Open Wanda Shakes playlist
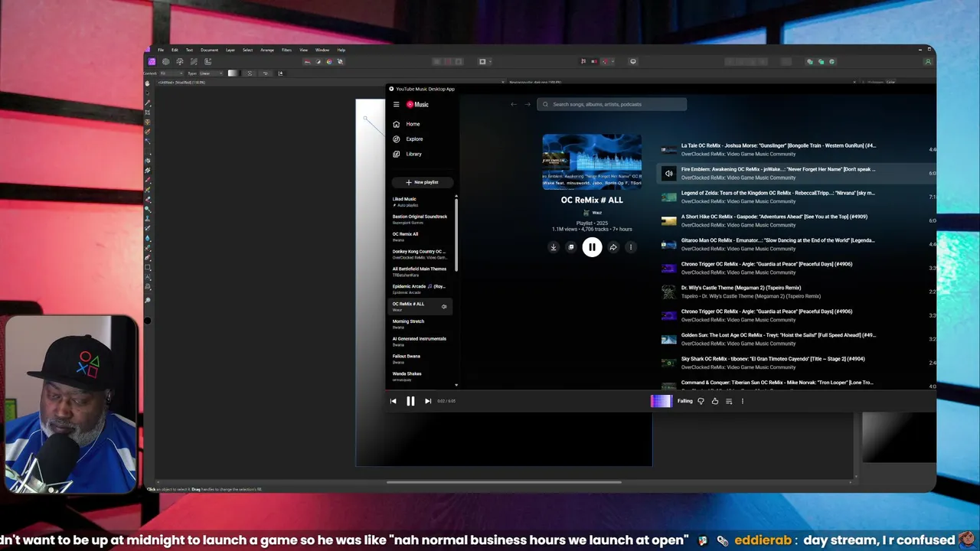The height and width of the screenshot is (551, 980). [x=421, y=377]
